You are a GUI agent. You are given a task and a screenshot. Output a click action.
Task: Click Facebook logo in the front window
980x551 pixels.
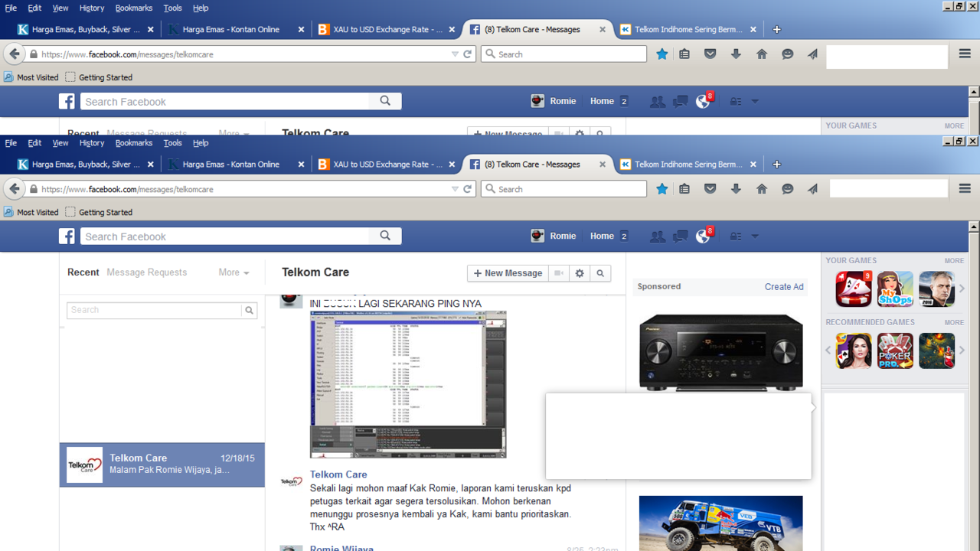[x=67, y=236]
